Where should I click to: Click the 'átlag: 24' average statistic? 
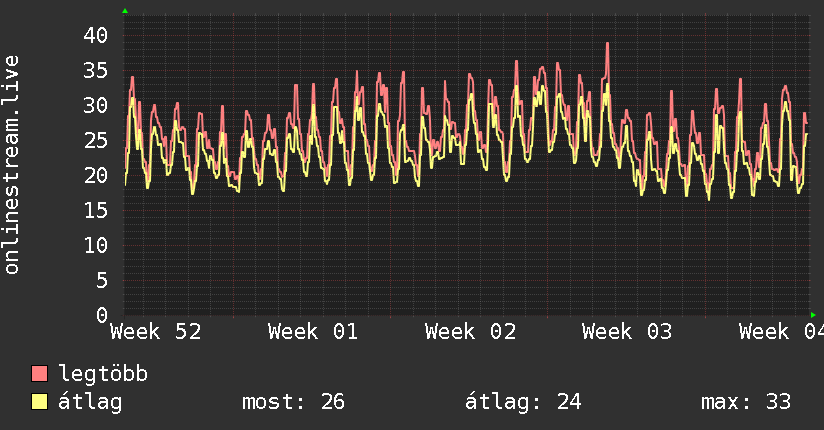pyautogui.click(x=523, y=402)
